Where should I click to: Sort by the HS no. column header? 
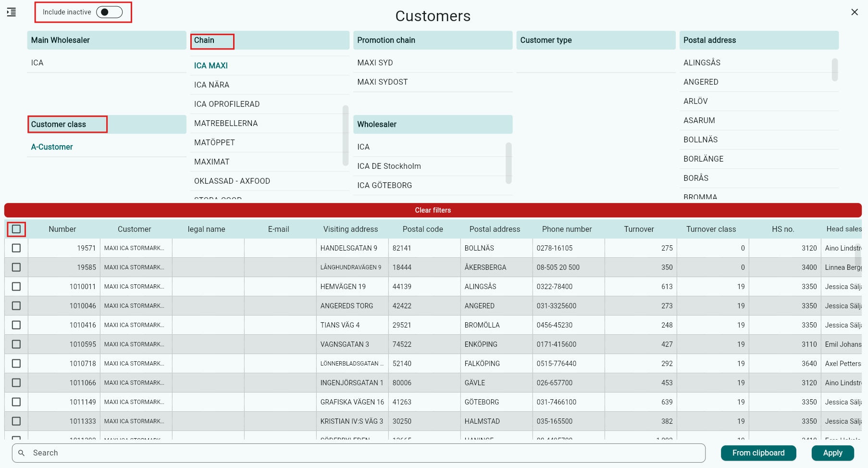[783, 229]
